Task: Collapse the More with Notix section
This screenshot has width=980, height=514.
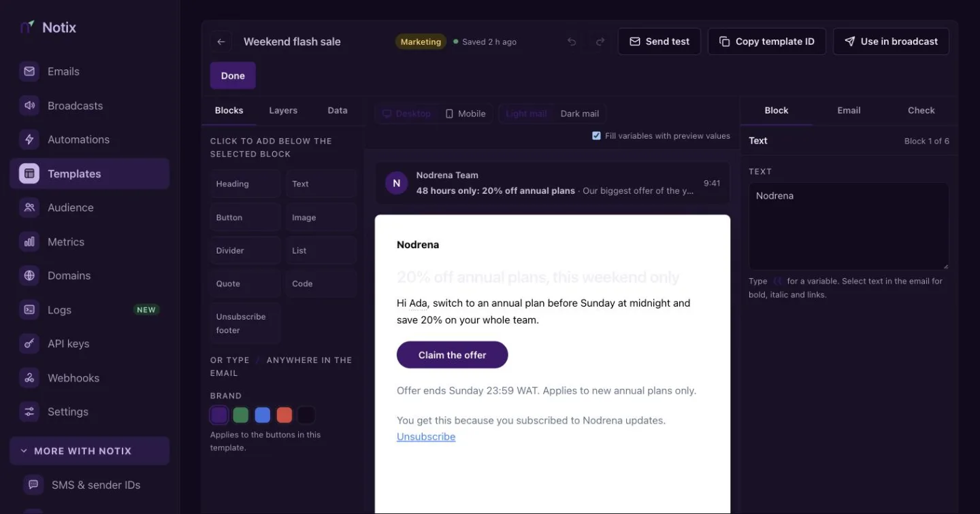Action: (90, 451)
